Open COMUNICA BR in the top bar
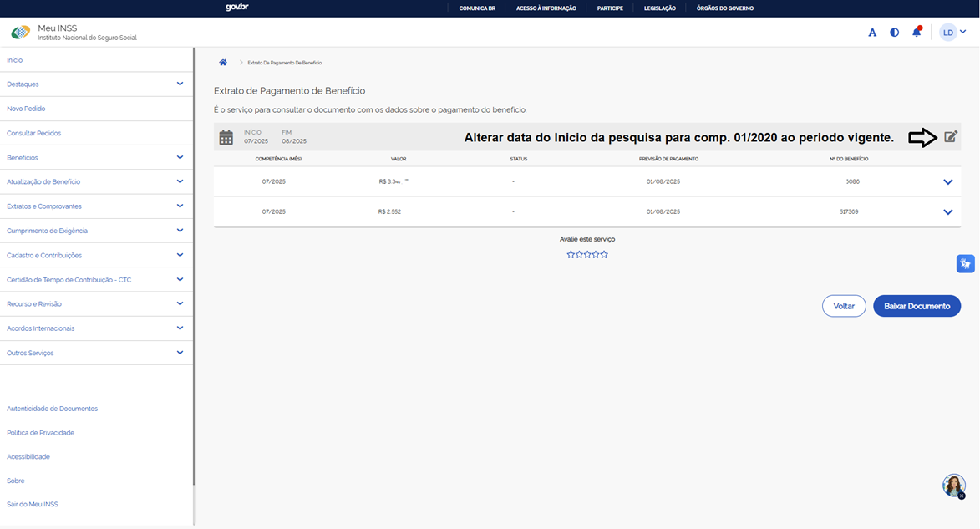This screenshot has width=980, height=529. click(x=477, y=8)
